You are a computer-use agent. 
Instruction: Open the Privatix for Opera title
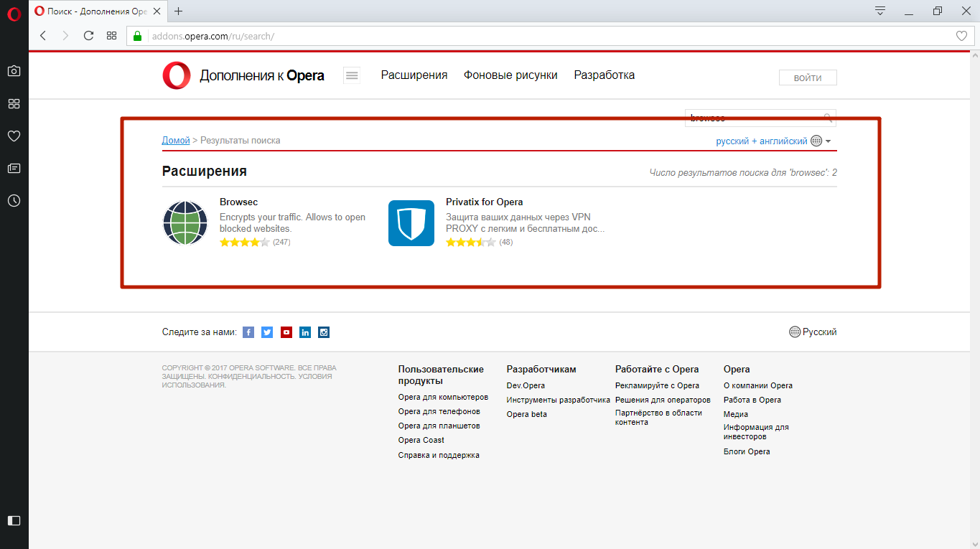[484, 202]
